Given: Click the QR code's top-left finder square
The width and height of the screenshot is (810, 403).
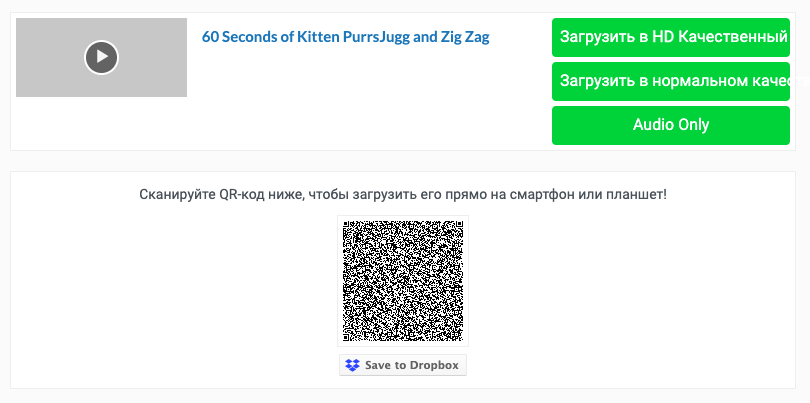Looking at the screenshot, I should tap(346, 224).
